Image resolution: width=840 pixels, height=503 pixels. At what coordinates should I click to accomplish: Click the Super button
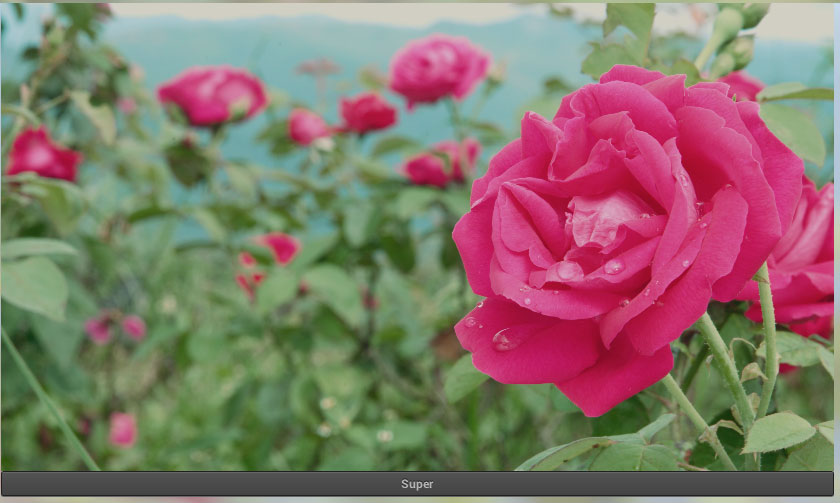(x=418, y=484)
